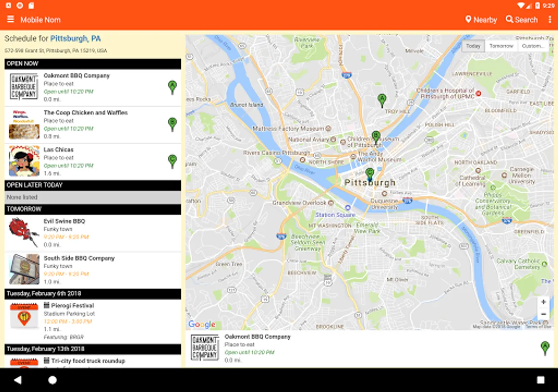Tap marker A pin in the card below the map
The height and width of the screenshot is (392, 558).
[545, 348]
